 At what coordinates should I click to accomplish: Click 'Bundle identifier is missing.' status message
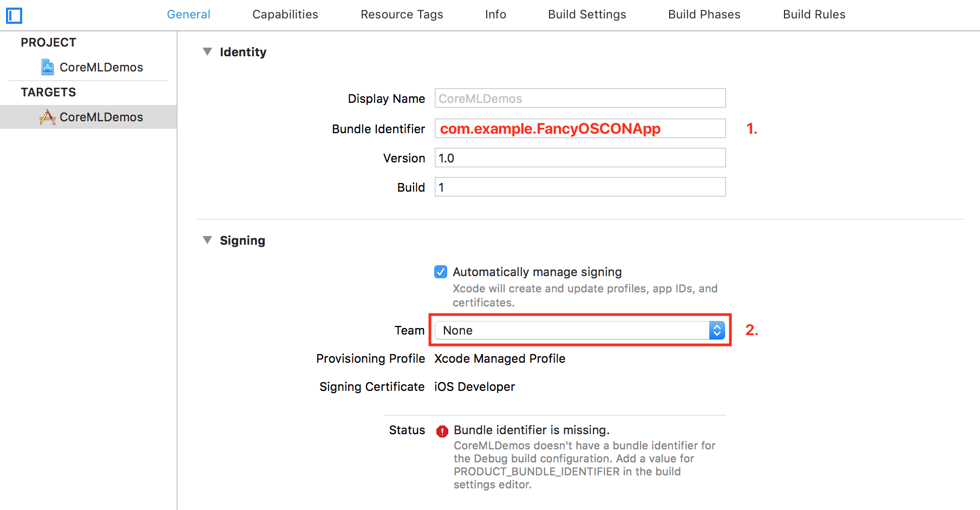click(x=532, y=430)
